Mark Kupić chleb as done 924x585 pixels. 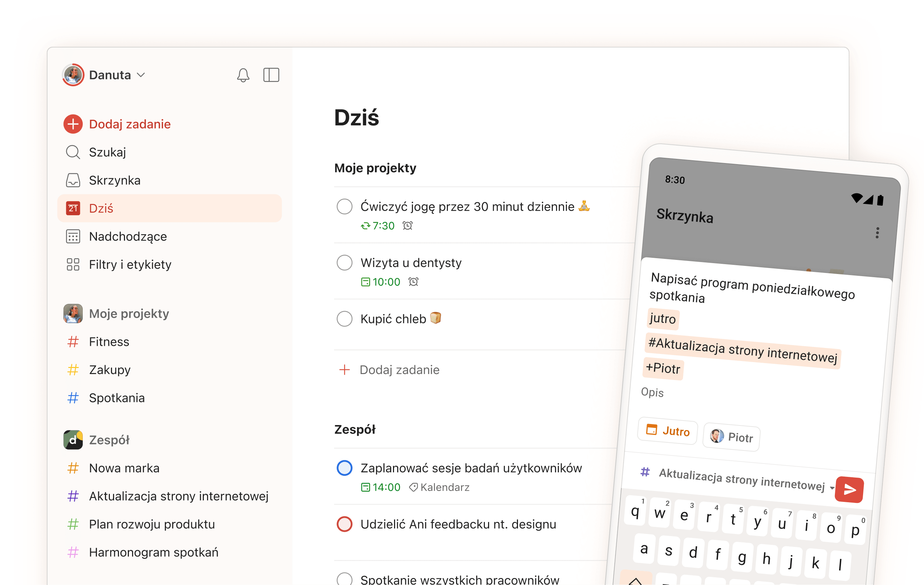[x=344, y=319]
